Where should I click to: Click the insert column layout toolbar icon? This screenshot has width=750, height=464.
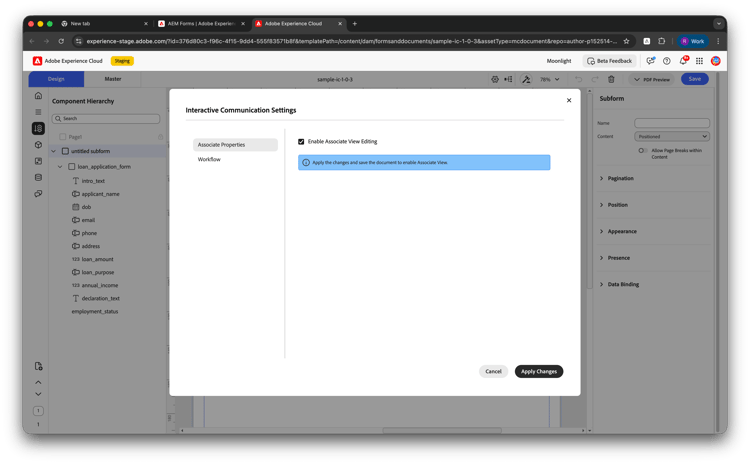(508, 79)
